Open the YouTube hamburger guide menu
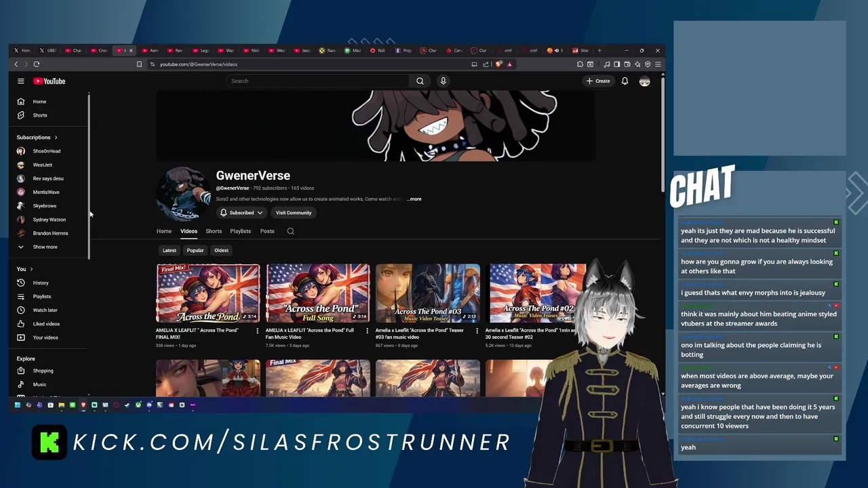Viewport: 868px width, 488px height. pos(21,81)
